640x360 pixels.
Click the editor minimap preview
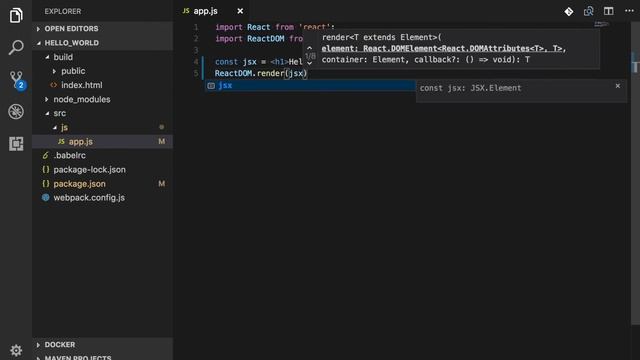pos(602,24)
